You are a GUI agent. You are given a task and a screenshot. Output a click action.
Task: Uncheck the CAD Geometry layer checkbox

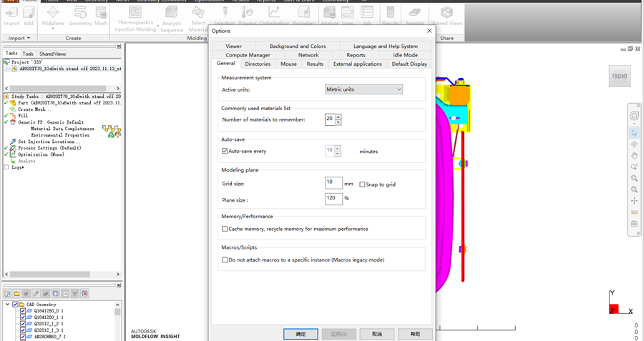click(x=15, y=305)
